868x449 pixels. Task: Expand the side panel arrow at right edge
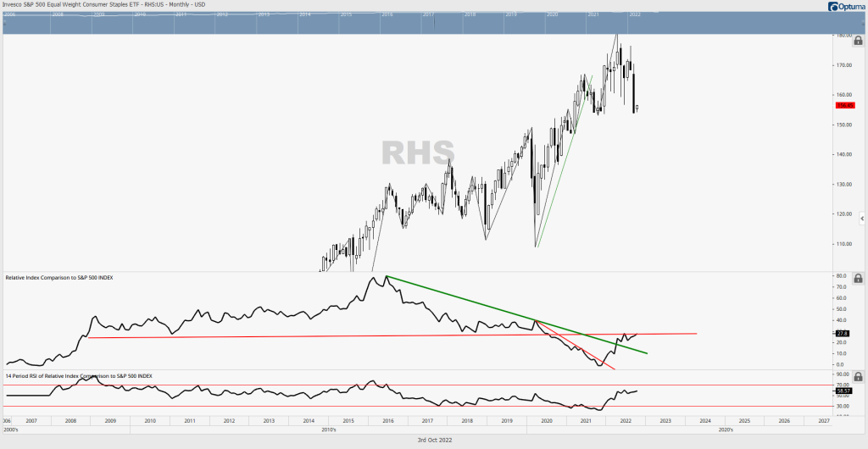pyautogui.click(x=862, y=219)
